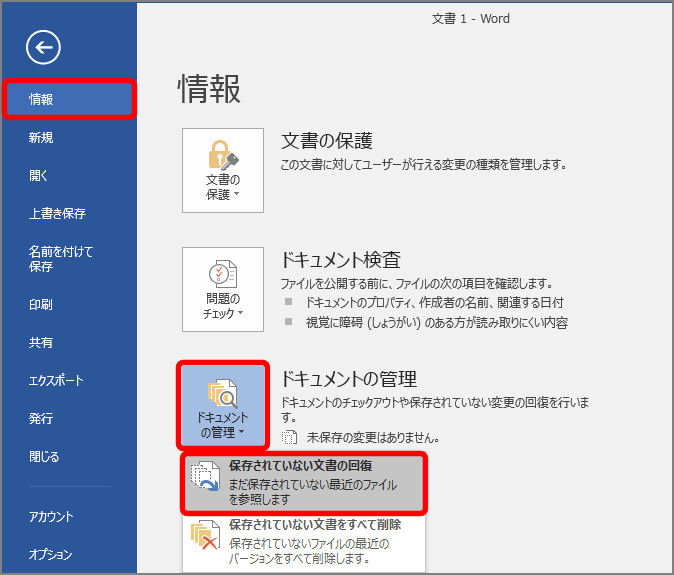Expand the 文書の保護 dropdown button
This screenshot has width=674, height=575.
click(223, 170)
